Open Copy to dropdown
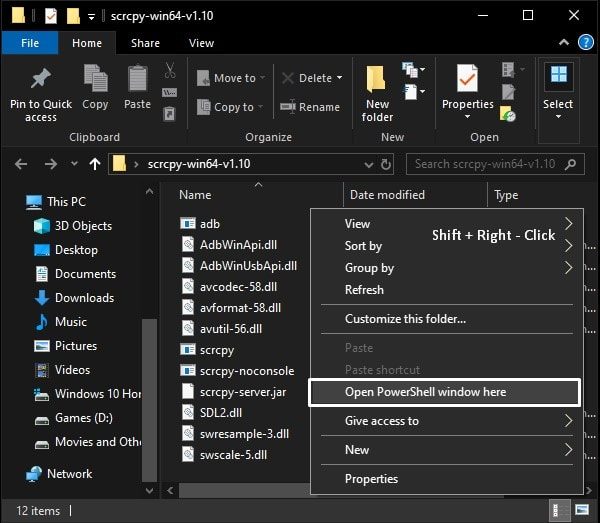600x523 pixels. 230,107
